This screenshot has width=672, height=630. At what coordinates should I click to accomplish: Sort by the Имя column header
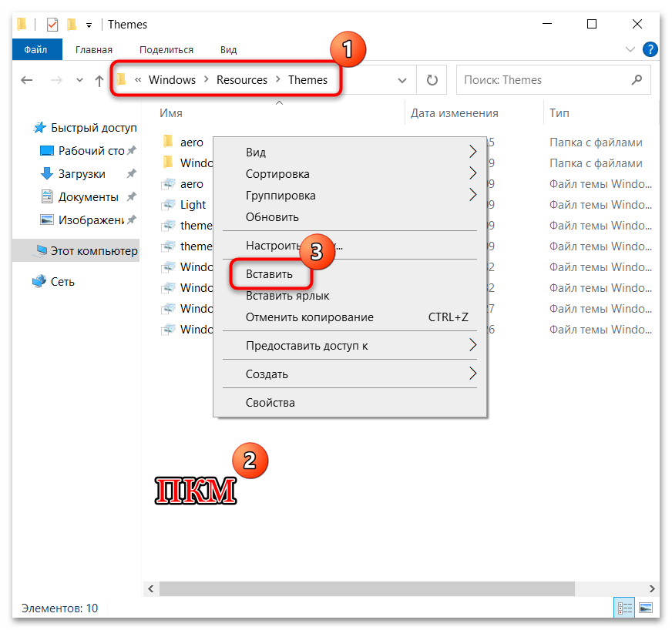pos(171,113)
